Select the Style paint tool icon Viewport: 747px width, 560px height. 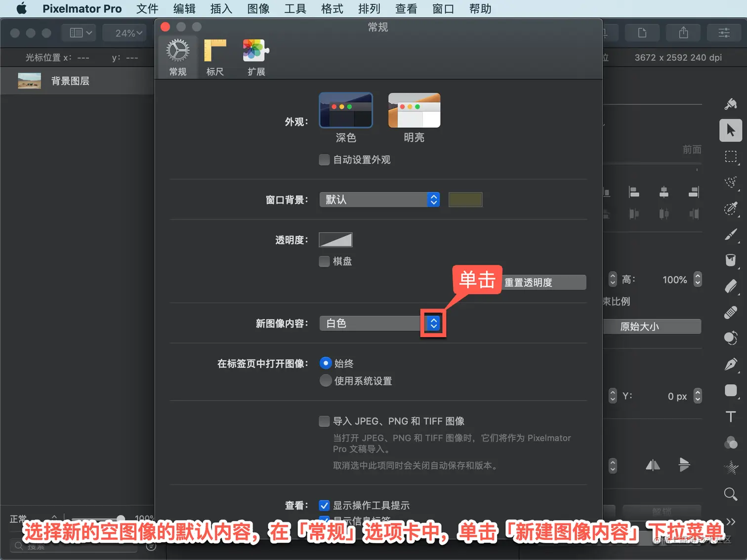731,104
